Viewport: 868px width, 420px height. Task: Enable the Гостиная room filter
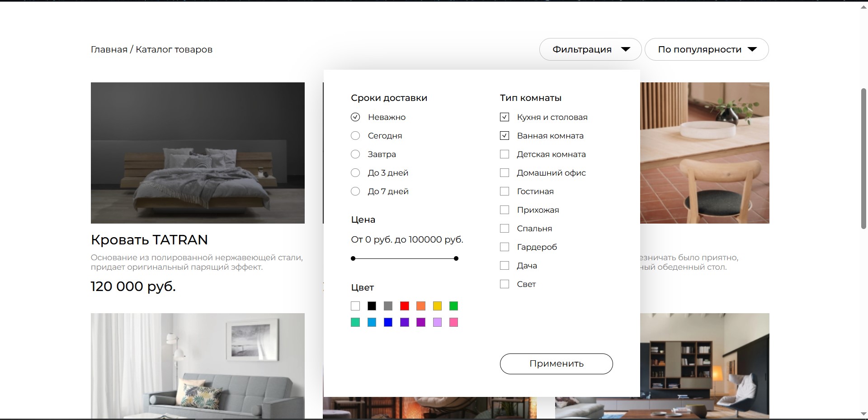(505, 191)
